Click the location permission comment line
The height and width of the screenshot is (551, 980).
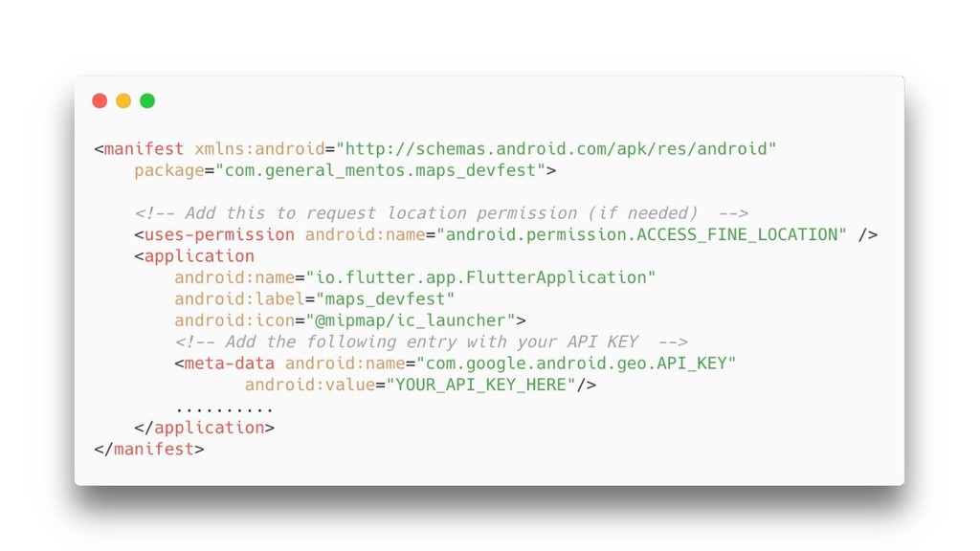(x=441, y=213)
